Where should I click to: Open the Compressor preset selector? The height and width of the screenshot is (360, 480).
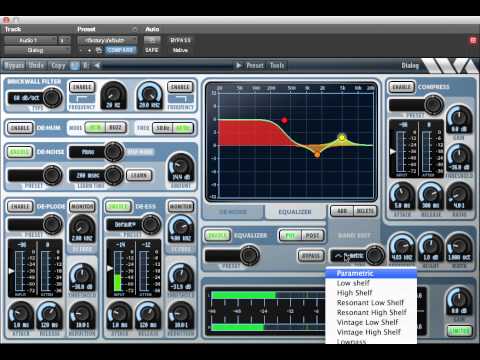pyautogui.click(x=416, y=105)
